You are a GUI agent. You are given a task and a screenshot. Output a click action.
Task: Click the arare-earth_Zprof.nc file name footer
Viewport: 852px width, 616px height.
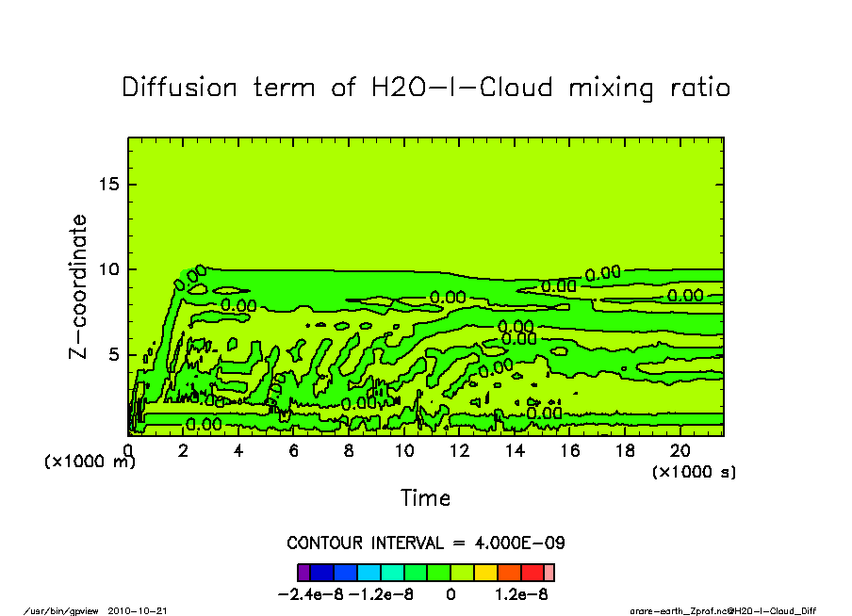pyautogui.click(x=722, y=610)
